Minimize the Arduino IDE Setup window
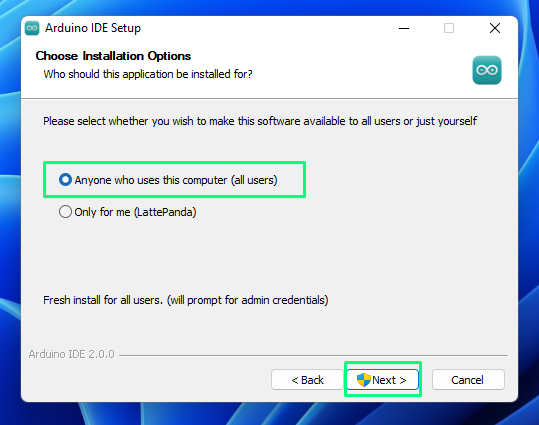 point(404,28)
